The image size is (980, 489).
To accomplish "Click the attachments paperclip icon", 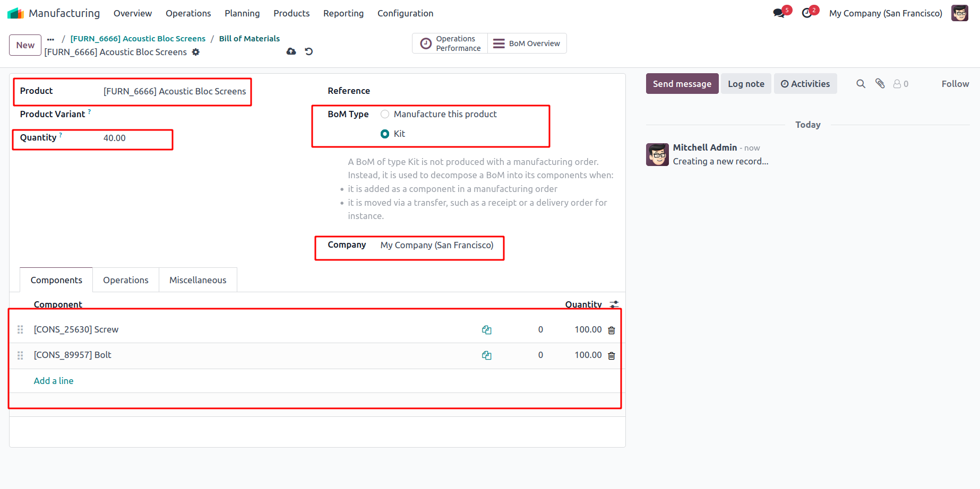I will [880, 84].
